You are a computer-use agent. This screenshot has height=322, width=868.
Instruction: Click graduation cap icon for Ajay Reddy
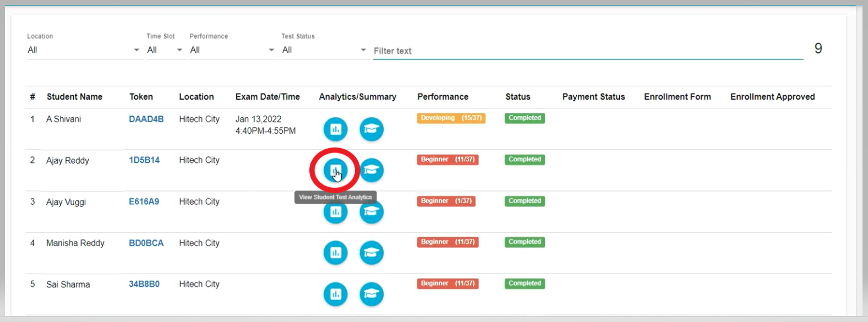click(x=372, y=170)
